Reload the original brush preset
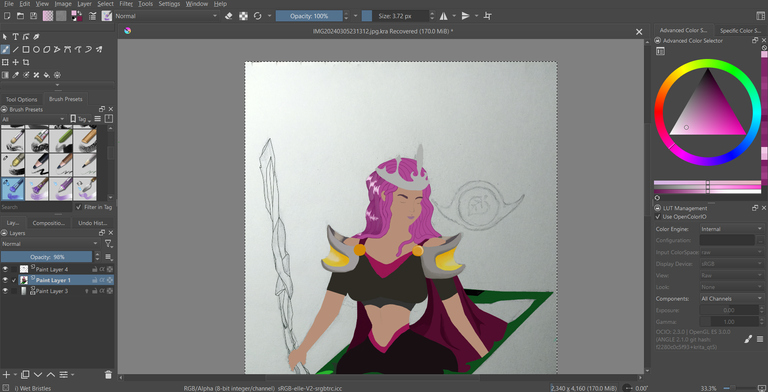768x392 pixels. [x=258, y=16]
